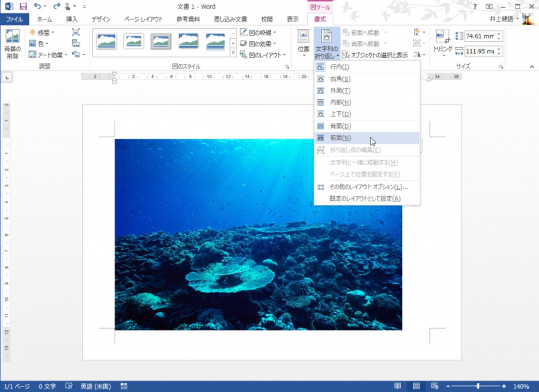Click the 英語 (米国) language indicator
Screen dimensions: 539x392
(x=96, y=386)
